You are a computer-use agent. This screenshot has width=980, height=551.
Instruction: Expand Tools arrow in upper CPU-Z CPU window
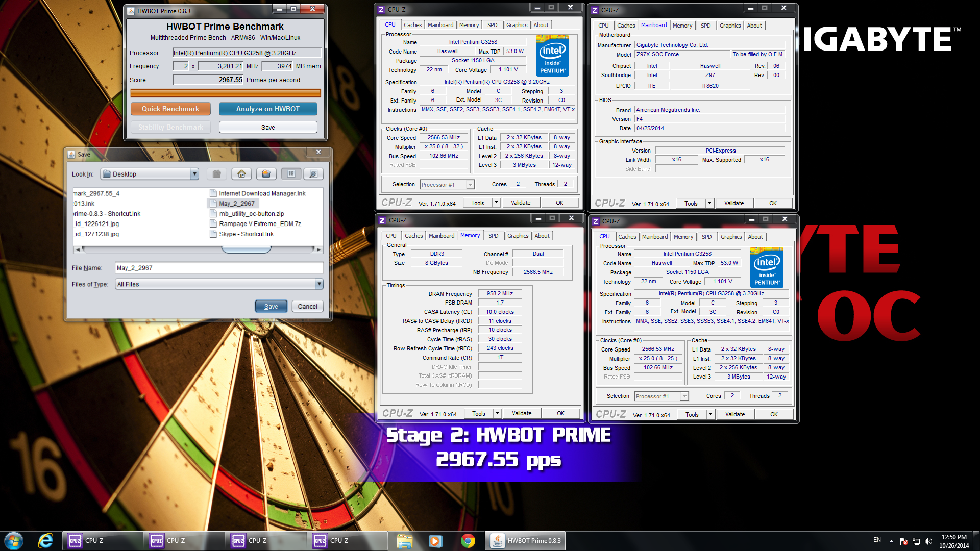(496, 203)
